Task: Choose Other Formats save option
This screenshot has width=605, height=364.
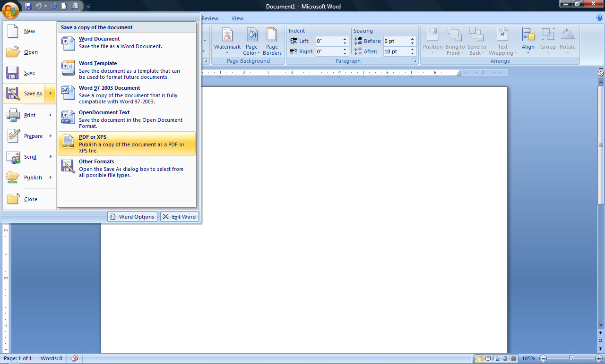Action: tap(127, 168)
